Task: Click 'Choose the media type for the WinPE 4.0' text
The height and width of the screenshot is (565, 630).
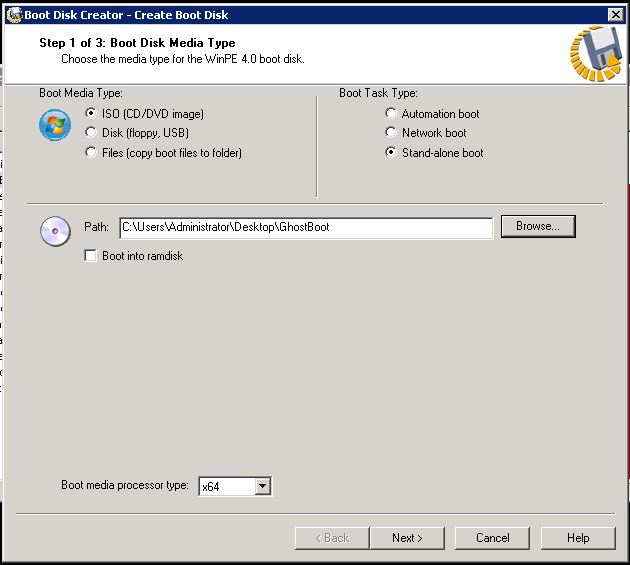Action: (183, 59)
